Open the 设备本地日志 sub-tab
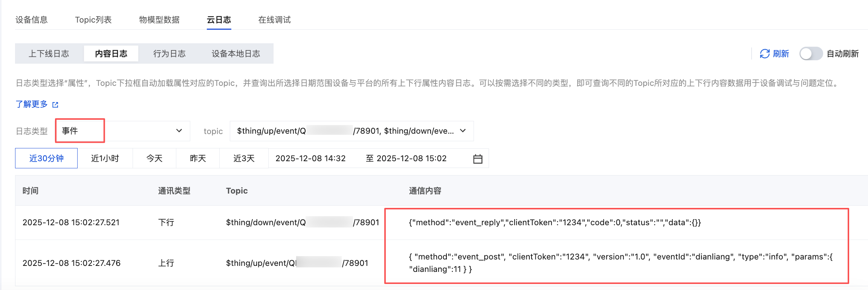 click(236, 54)
